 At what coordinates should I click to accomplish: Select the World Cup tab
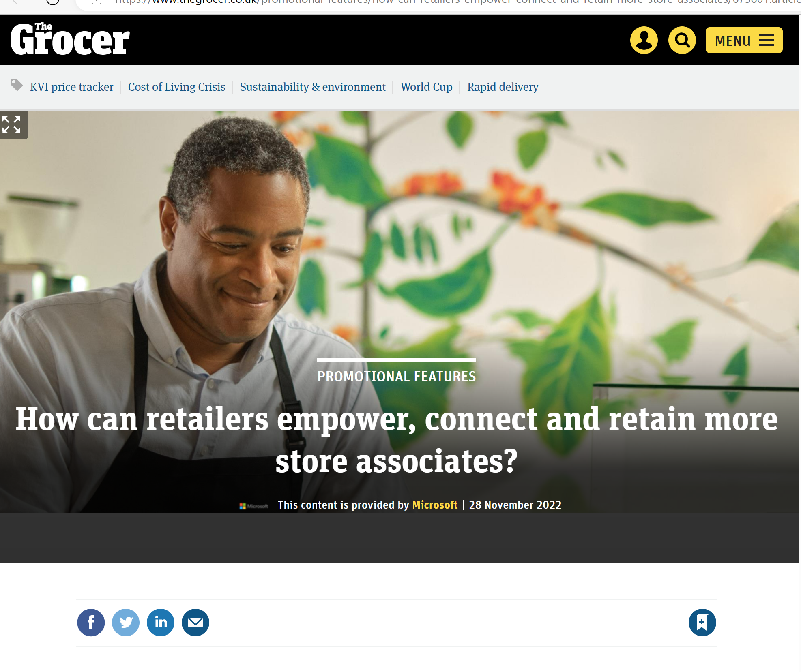[x=426, y=87]
